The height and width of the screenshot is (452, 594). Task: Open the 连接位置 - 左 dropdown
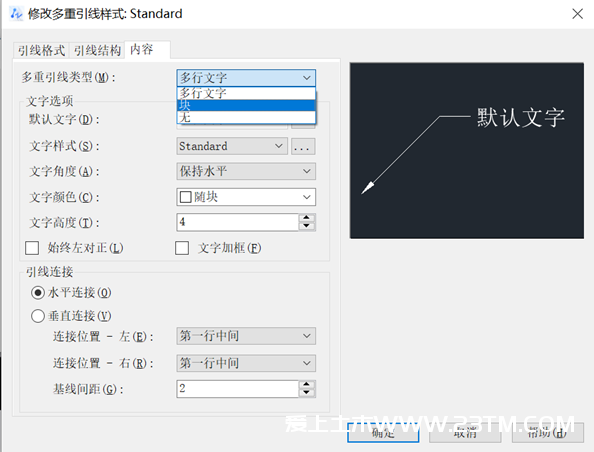click(x=246, y=336)
